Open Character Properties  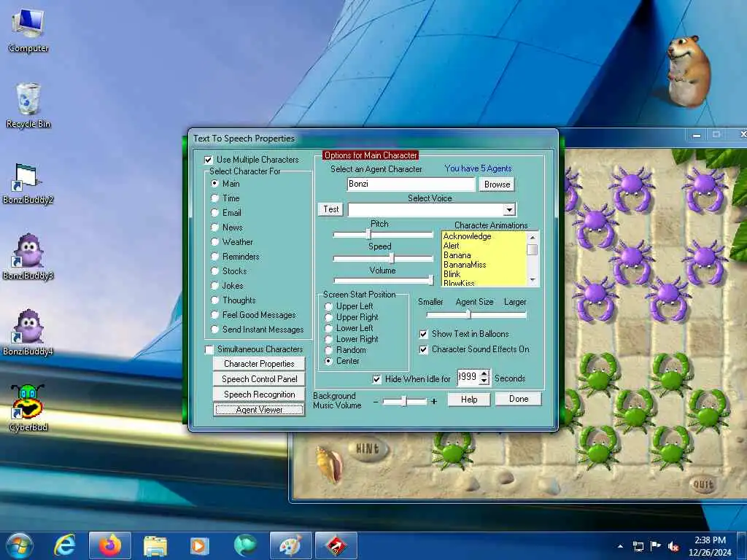259,364
